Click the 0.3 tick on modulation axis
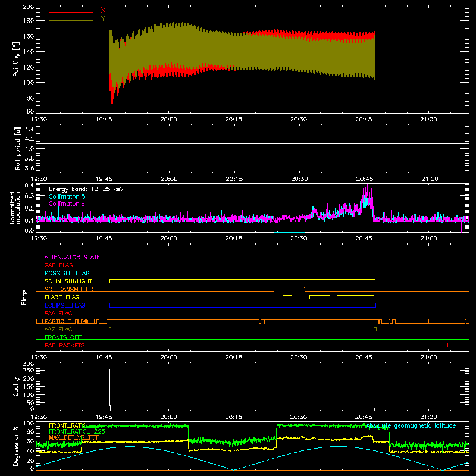476x476 pixels. click(29, 196)
